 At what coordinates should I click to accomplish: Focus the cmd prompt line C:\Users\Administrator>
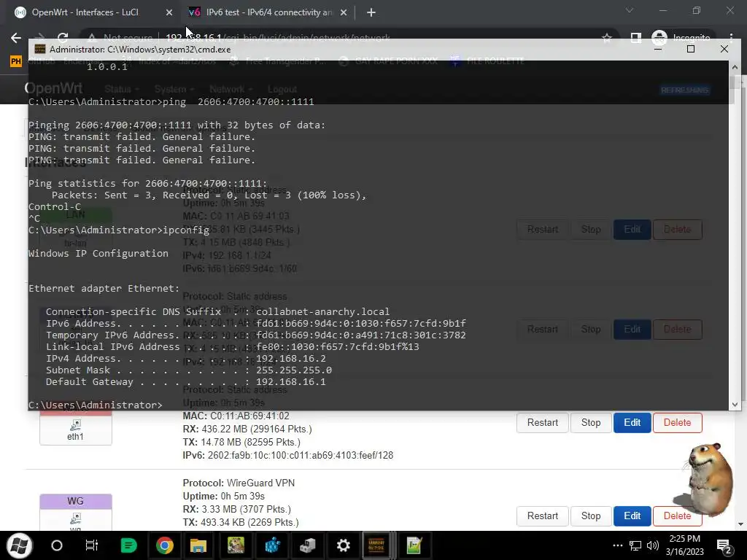coord(96,405)
